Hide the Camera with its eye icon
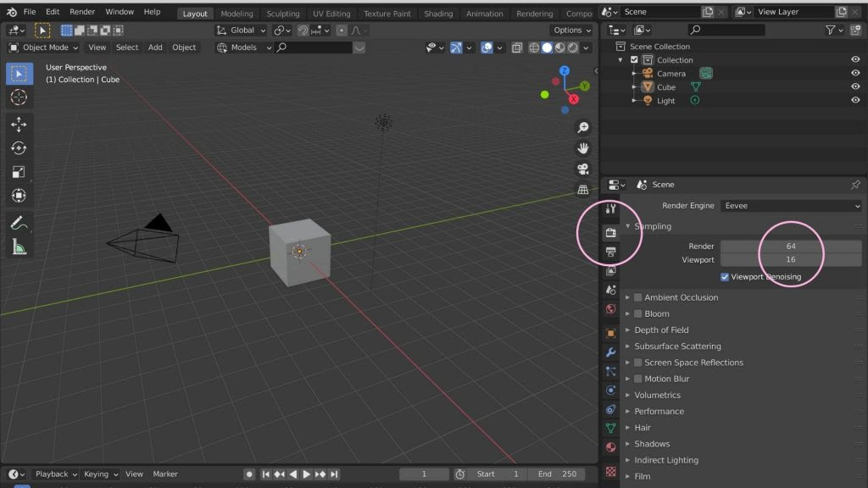 855,74
